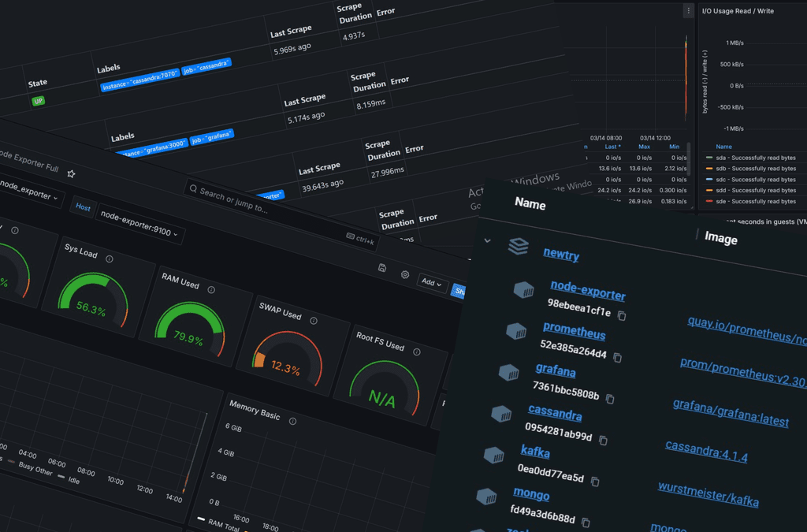807x532 pixels.
Task: Click the save dashboard disk icon
Action: [x=382, y=267]
